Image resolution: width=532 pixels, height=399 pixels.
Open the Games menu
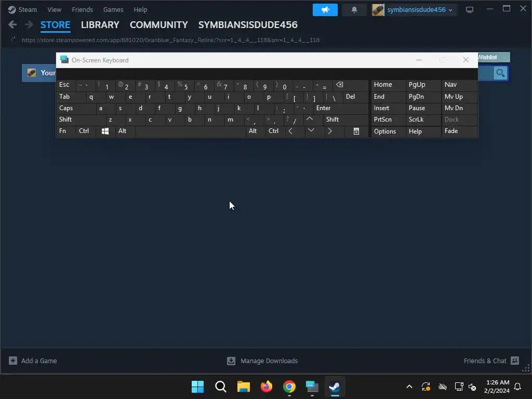(113, 9)
